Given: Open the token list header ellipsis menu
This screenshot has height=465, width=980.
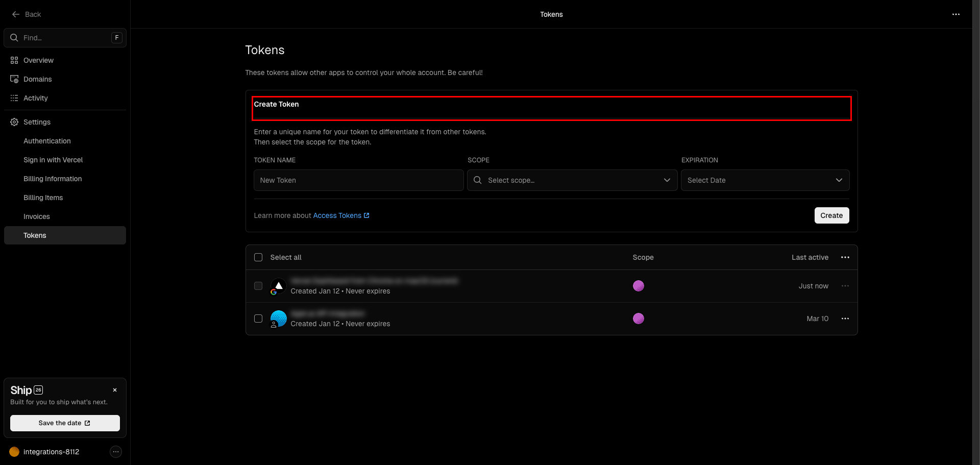Looking at the screenshot, I should (845, 257).
